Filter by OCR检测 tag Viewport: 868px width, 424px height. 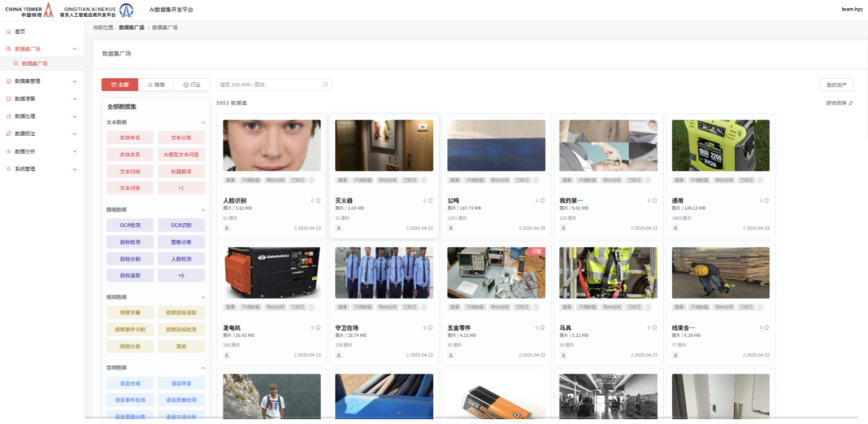click(130, 225)
